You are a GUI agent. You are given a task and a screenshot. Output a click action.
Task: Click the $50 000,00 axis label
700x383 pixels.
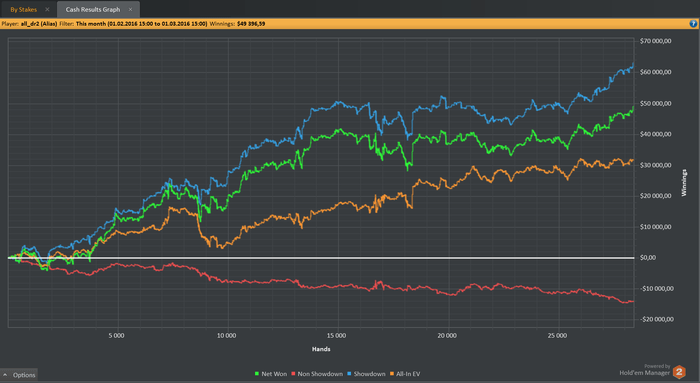[655, 104]
